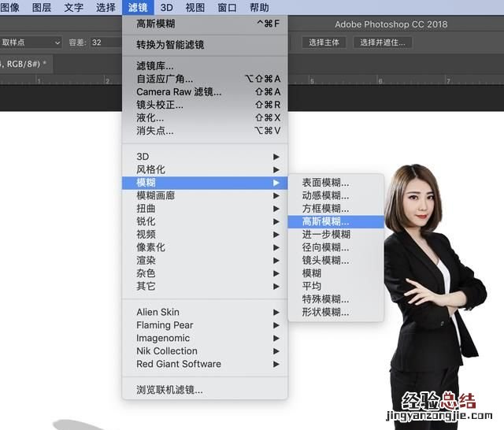The image size is (504, 430).
Task: Open Camera Raw 滤镜...
Action: (x=205, y=91)
